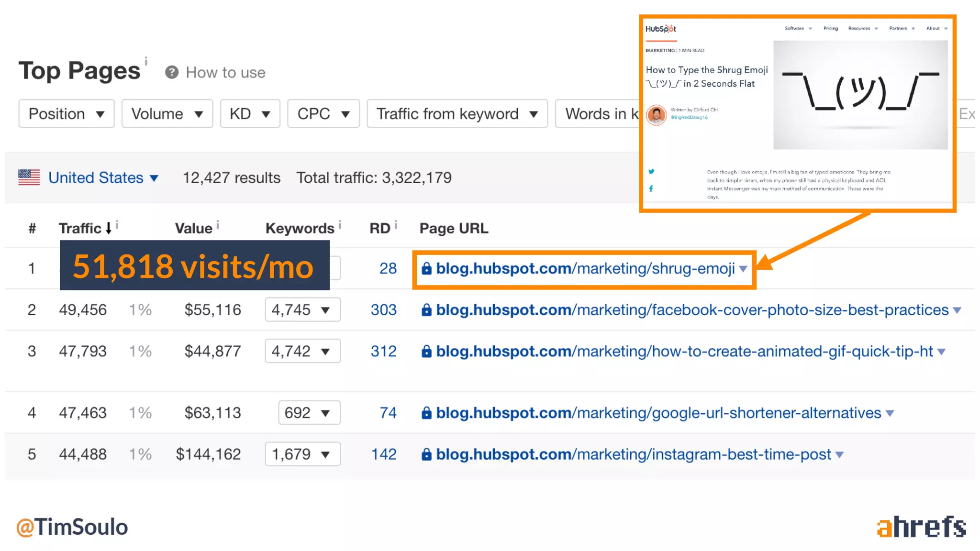Screen dimensions: 980x551
Task: Show info tooltip beside RD header
Action: pos(396,224)
